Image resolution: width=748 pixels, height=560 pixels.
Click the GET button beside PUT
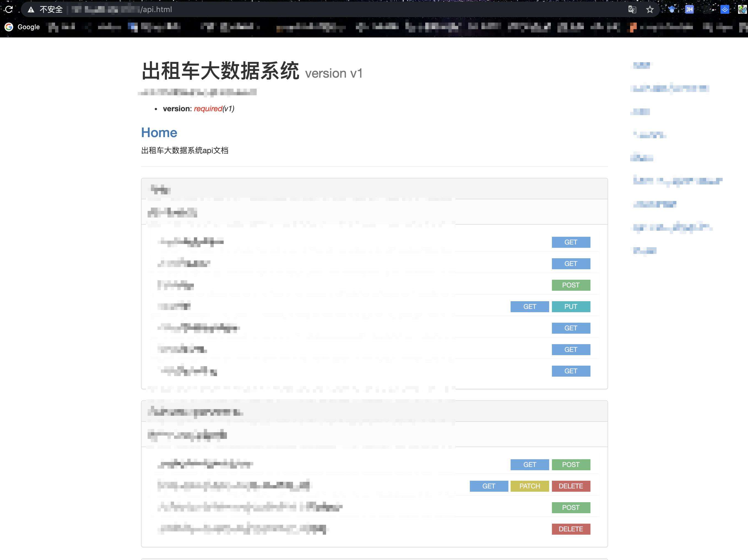529,306
